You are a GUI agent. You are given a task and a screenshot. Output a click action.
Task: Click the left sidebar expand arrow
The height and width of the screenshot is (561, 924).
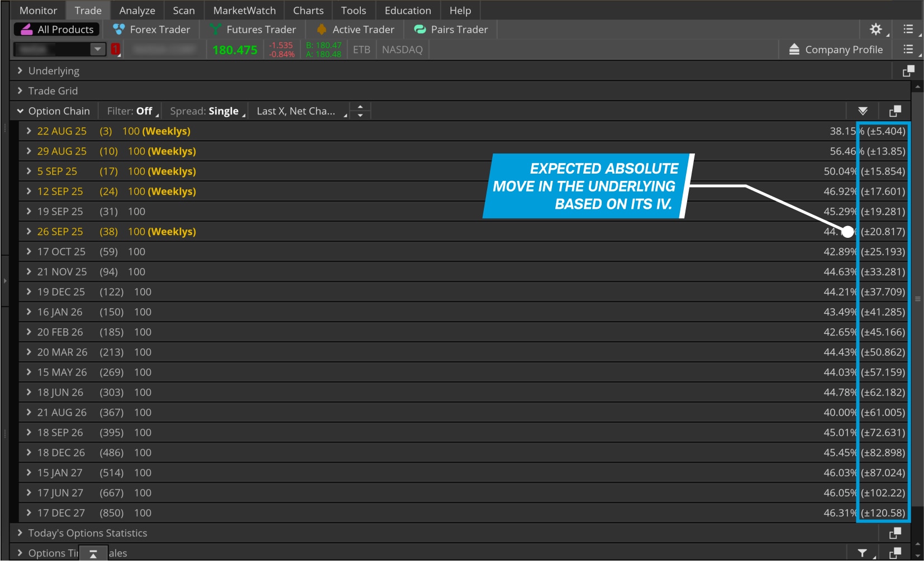5,281
